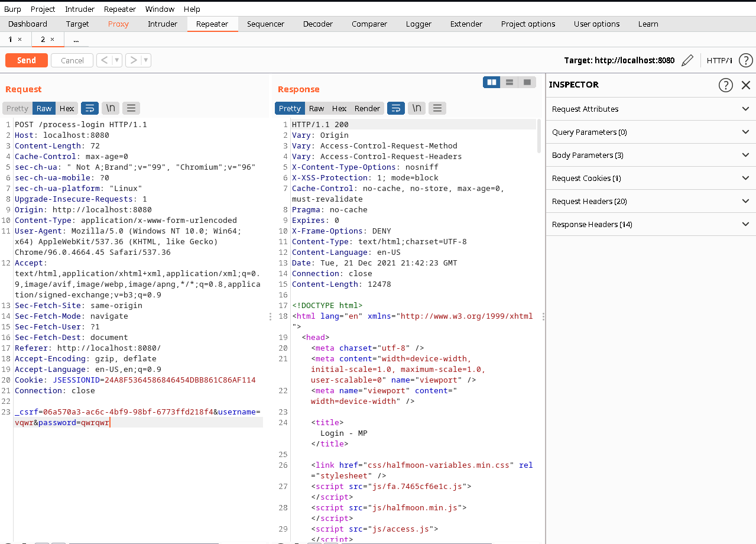Switch to the Dashboard tab

(x=28, y=24)
